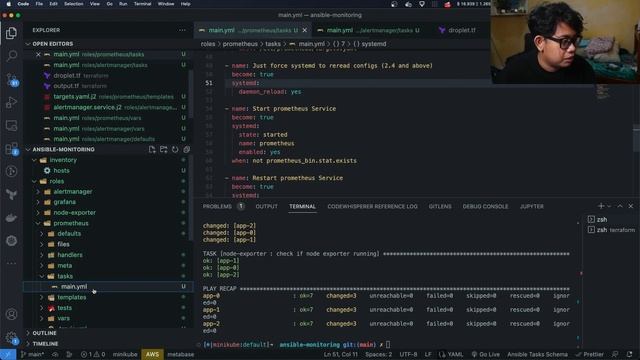Click New File icon in ANSIBLE-MONITORING header
The width and height of the screenshot is (640, 360).
[152, 149]
